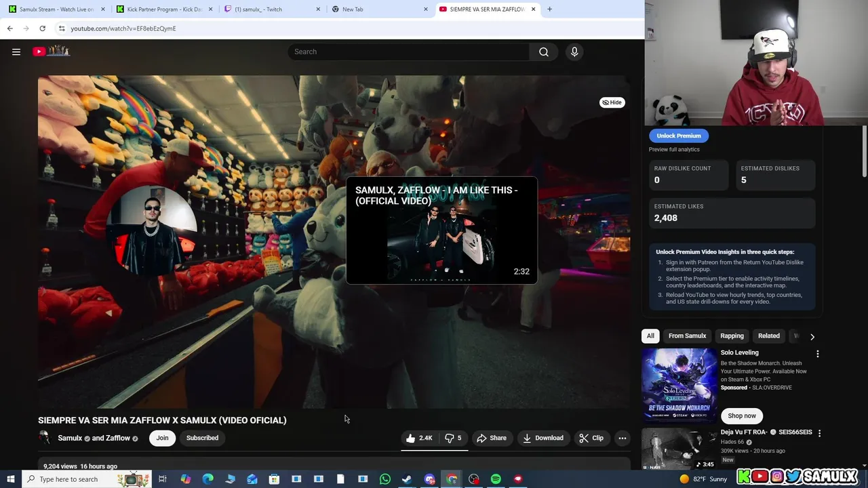
Task: Download the video
Action: tap(543, 438)
